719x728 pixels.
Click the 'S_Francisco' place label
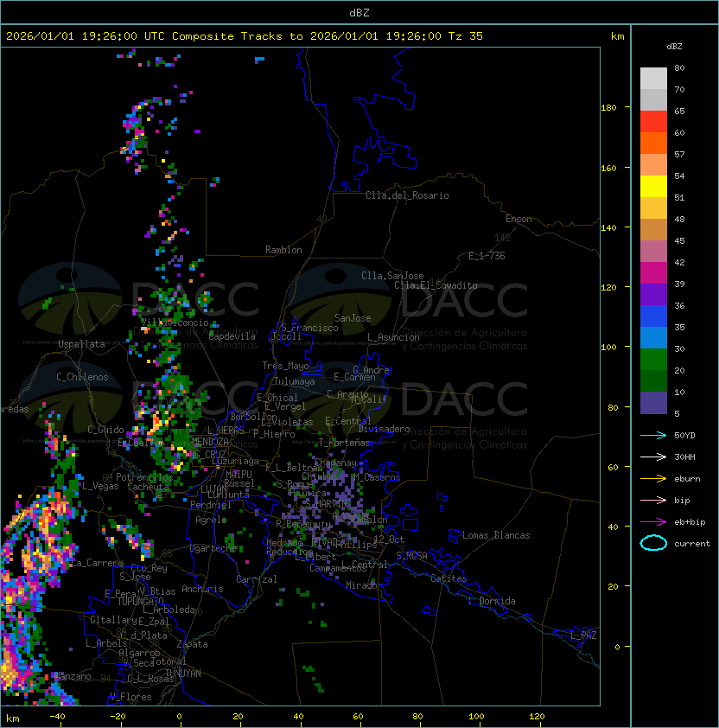tap(309, 328)
